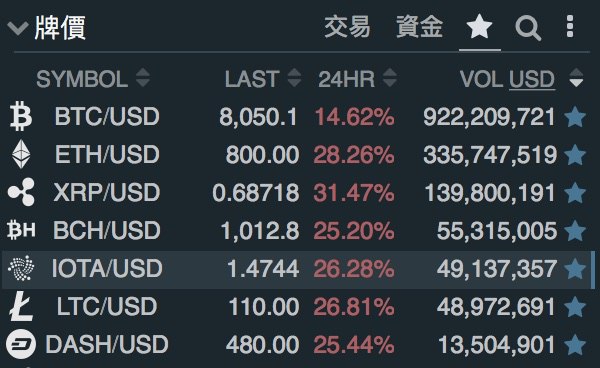Click the Dash coin logo icon

point(21,344)
